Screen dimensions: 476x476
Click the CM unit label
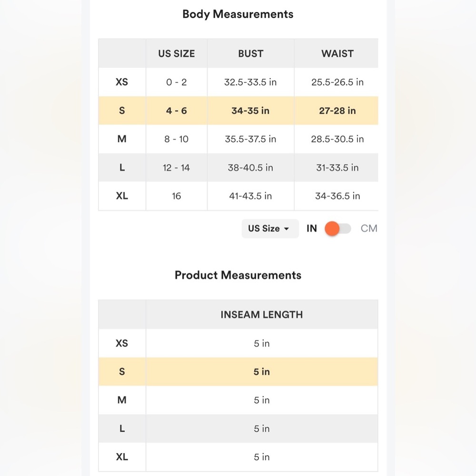(368, 228)
